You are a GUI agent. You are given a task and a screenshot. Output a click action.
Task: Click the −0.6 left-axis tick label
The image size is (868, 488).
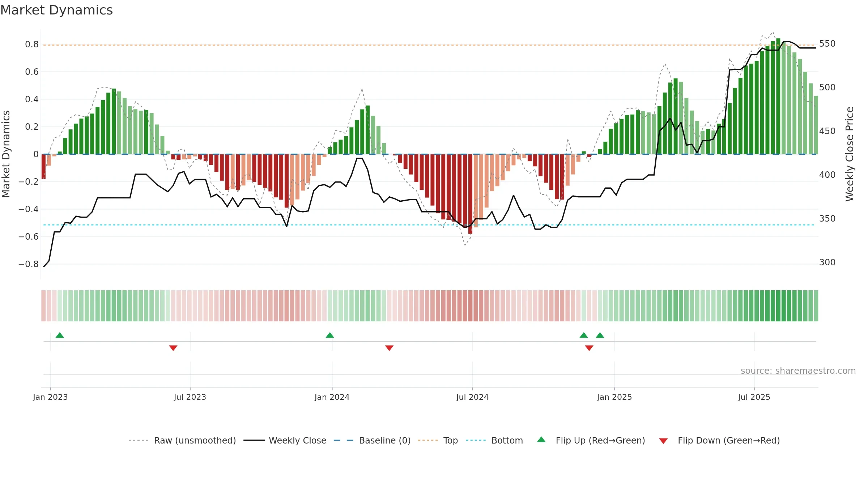click(x=29, y=237)
